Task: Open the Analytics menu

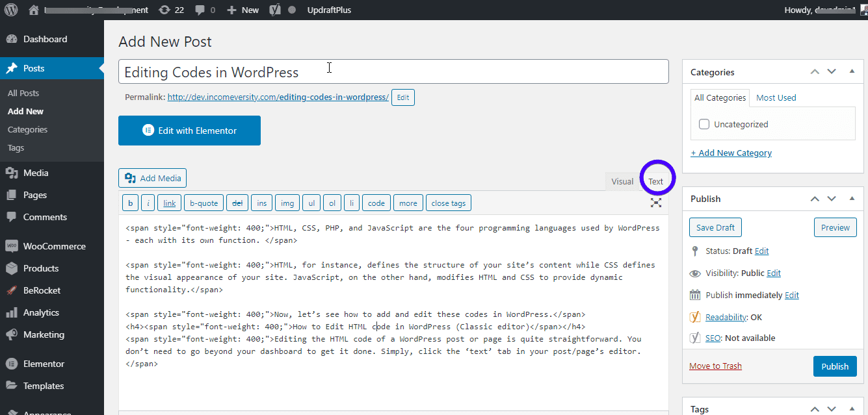Action: point(52,312)
